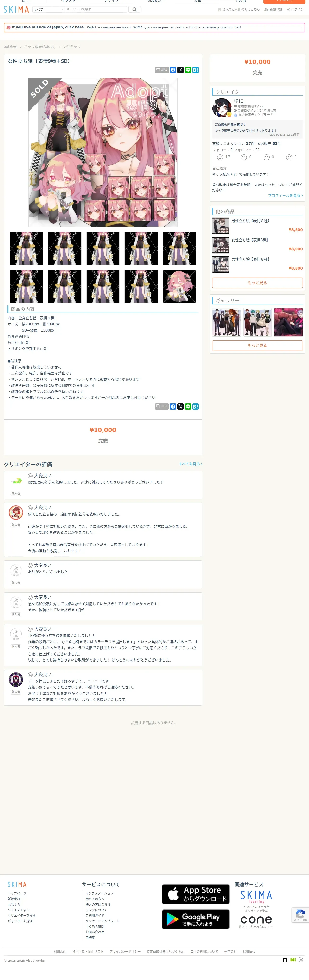This screenshot has width=309, height=980.
Task: Share on Facebook using bottom share icon
Action: pyautogui.click(x=173, y=407)
